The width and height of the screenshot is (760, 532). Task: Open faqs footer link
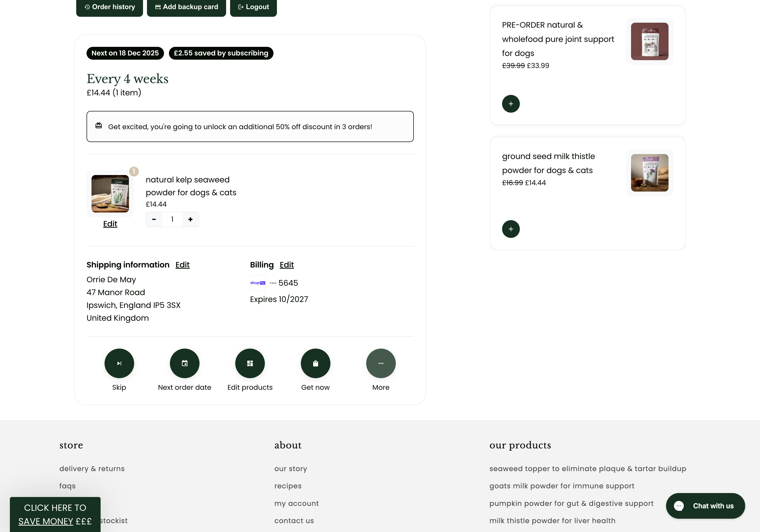coord(68,486)
